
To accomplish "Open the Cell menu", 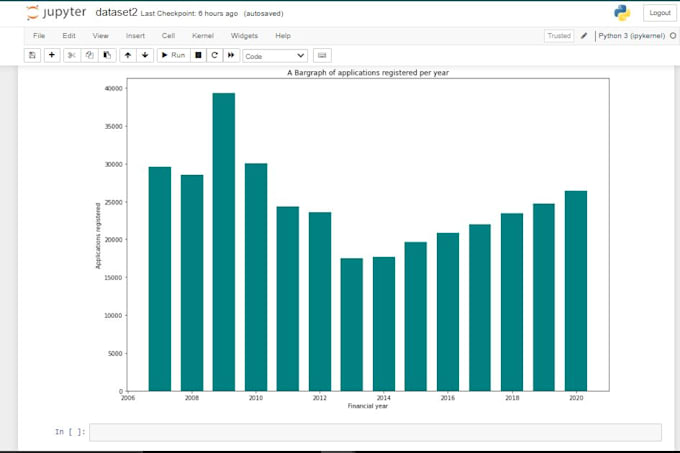I will click(168, 36).
